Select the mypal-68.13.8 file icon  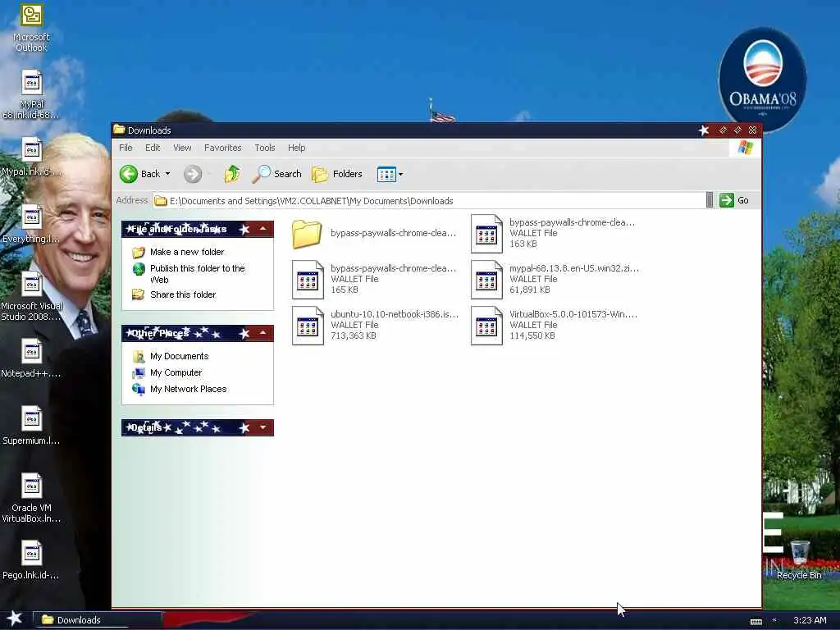pos(486,279)
